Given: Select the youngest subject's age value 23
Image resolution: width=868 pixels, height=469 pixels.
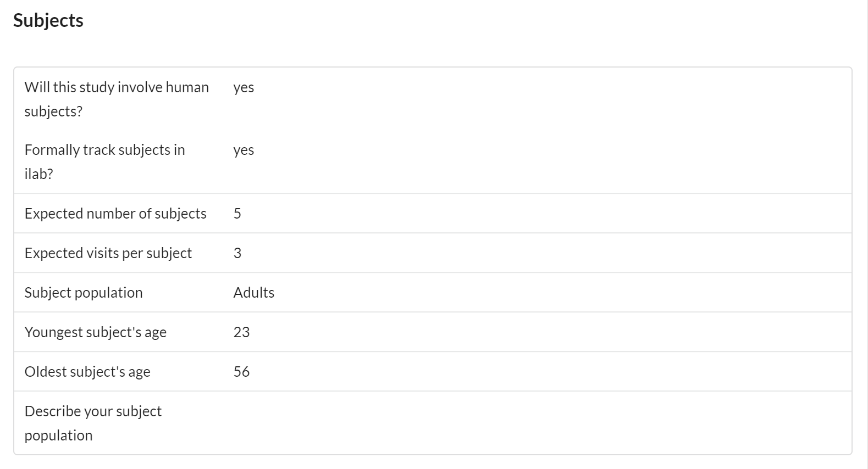Looking at the screenshot, I should 241,332.
